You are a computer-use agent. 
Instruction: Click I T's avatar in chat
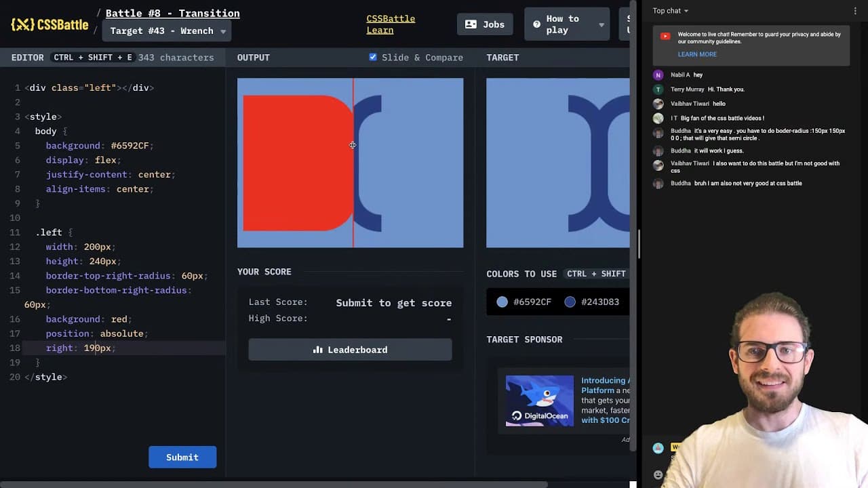(x=658, y=118)
